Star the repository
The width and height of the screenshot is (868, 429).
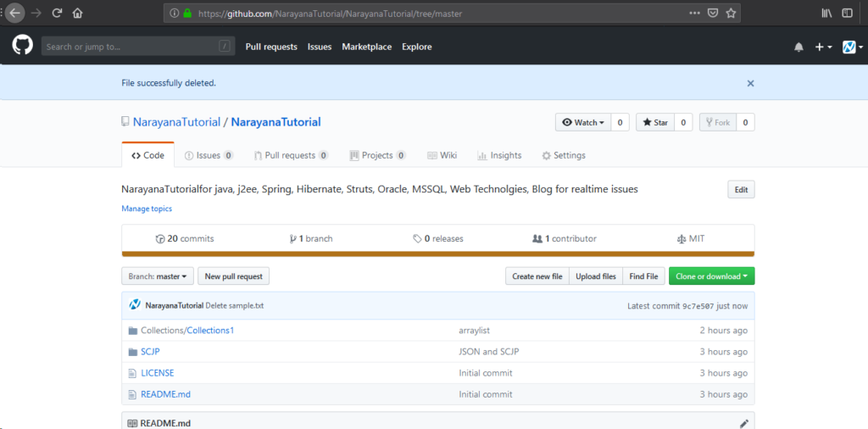pyautogui.click(x=655, y=122)
